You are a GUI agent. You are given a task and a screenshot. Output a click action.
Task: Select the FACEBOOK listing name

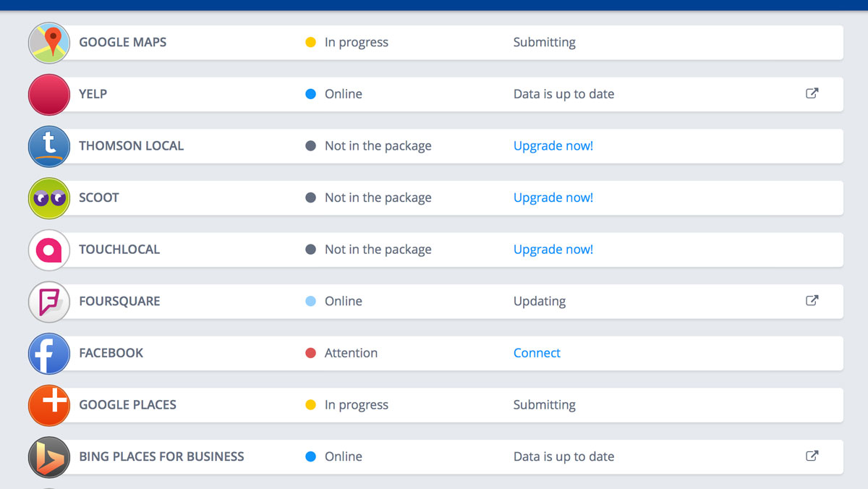[x=111, y=353]
